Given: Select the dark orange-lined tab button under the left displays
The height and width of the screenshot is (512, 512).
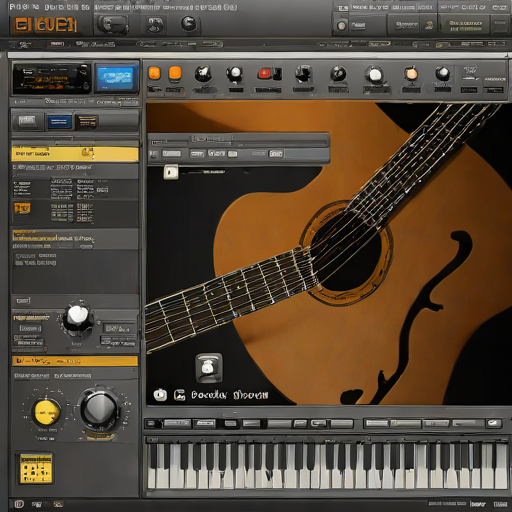Looking at the screenshot, I should pyautogui.click(x=87, y=122).
